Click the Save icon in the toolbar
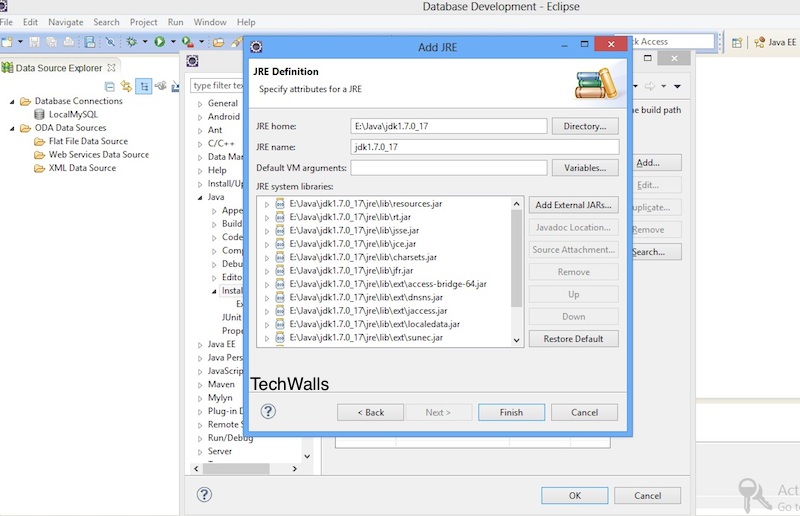Image resolution: width=800 pixels, height=516 pixels. pyautogui.click(x=34, y=42)
